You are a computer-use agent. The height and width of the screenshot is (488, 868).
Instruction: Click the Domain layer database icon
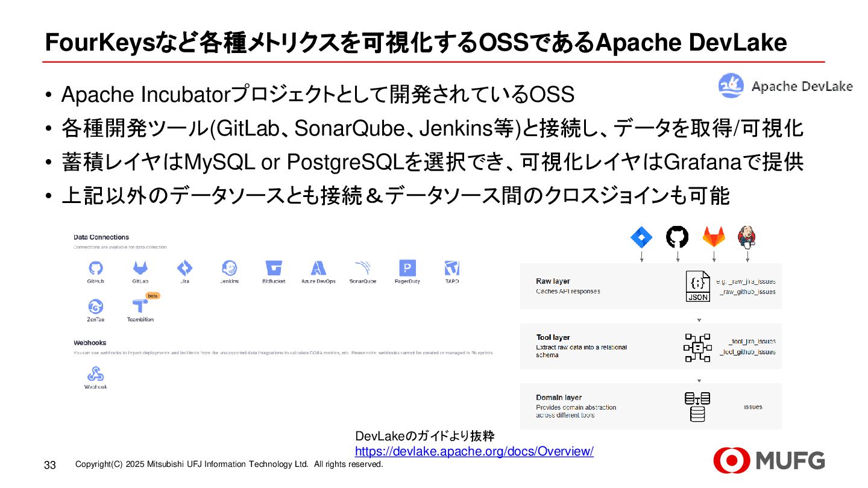tap(697, 407)
